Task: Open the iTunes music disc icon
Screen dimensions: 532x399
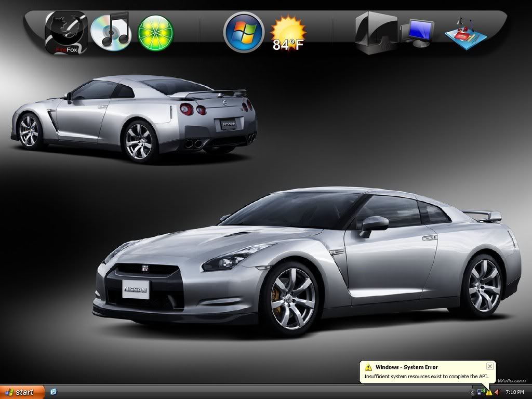Action: point(110,31)
